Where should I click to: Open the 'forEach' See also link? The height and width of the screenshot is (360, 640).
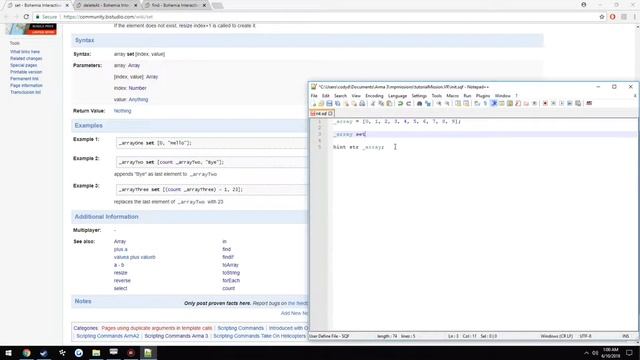pyautogui.click(x=231, y=280)
